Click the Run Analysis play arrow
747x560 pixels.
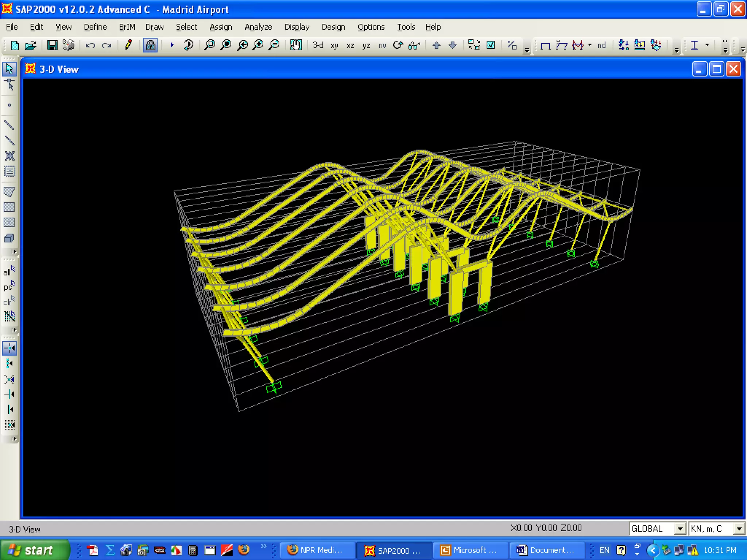click(x=172, y=45)
